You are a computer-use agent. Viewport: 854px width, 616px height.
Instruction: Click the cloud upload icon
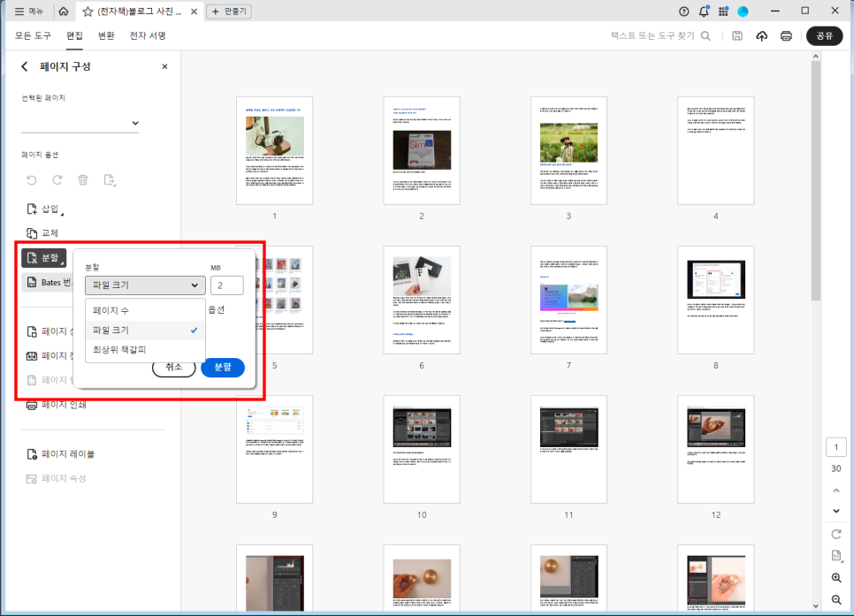click(761, 36)
